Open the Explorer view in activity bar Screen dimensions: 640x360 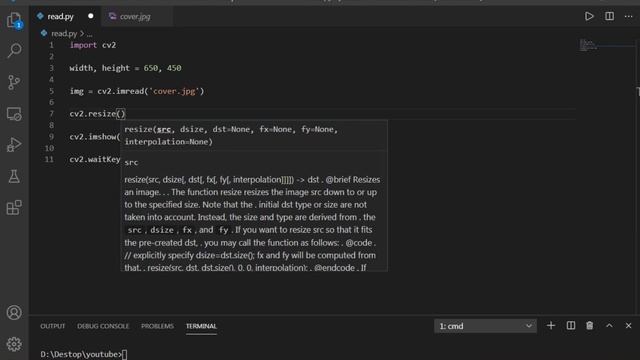tap(14, 20)
